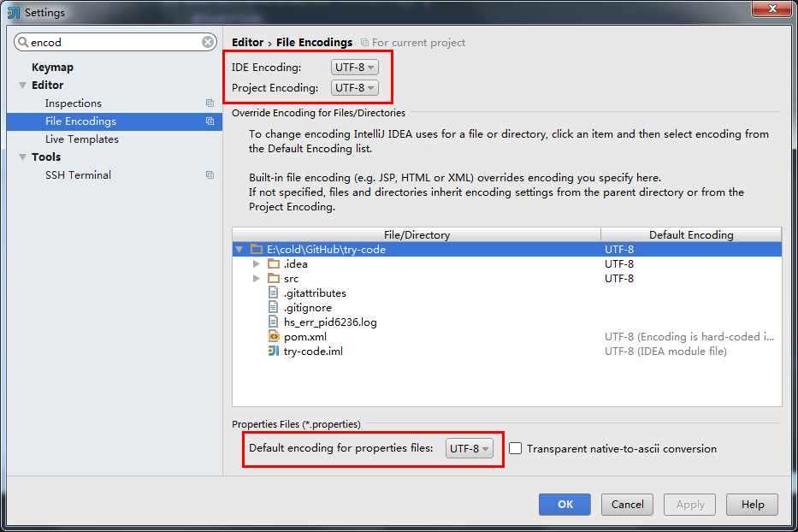The width and height of the screenshot is (798, 532).
Task: Click the project-level icon beside Inspections
Action: tap(210, 103)
